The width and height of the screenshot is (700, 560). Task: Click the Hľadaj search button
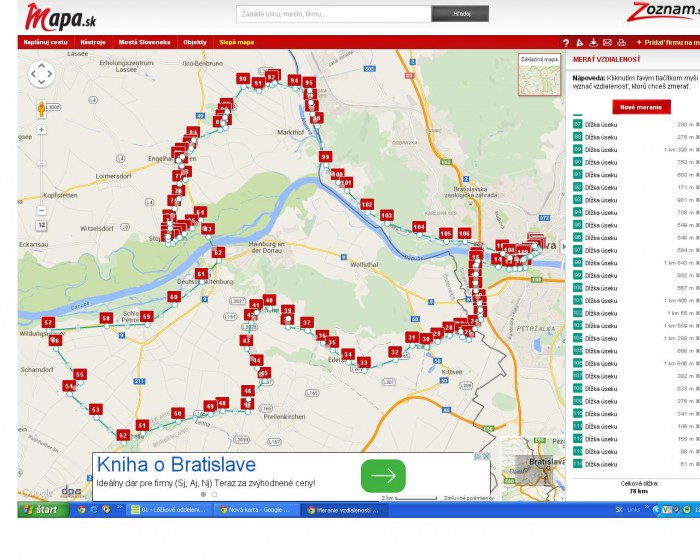pyautogui.click(x=460, y=14)
